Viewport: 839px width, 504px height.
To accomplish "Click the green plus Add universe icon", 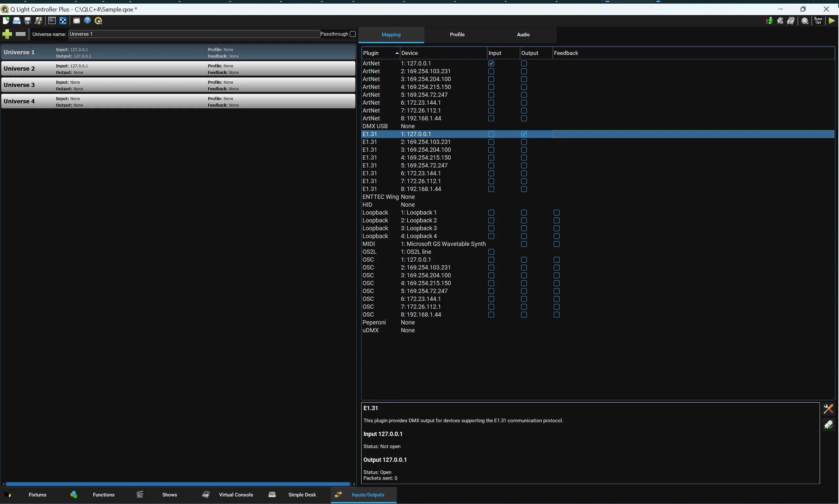I will pyautogui.click(x=7, y=34).
